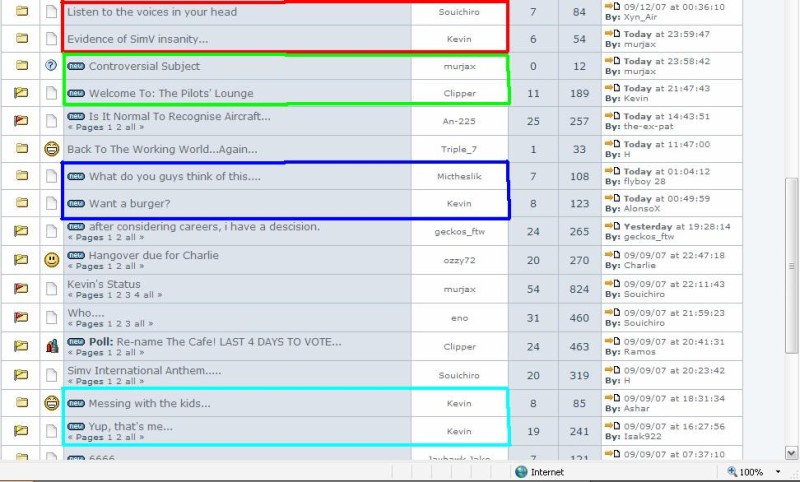View profile of thread starter Souichiro on Listen to the voices row

(459, 12)
